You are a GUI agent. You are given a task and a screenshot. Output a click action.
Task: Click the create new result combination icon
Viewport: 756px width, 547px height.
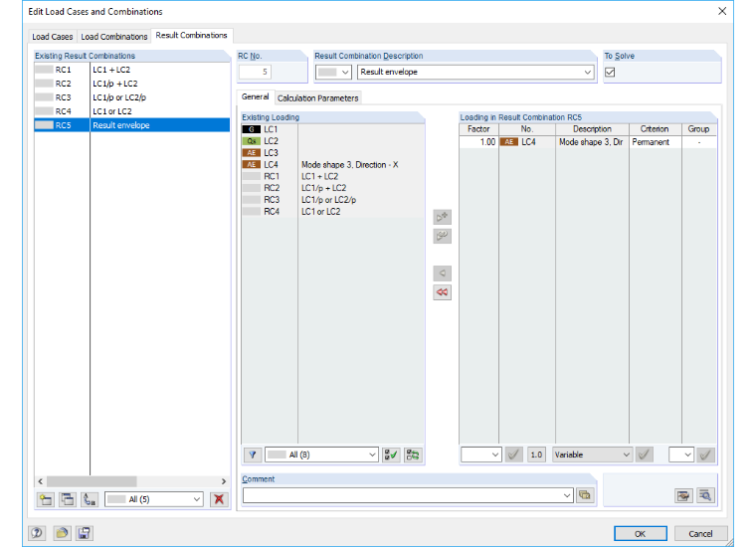click(47, 499)
